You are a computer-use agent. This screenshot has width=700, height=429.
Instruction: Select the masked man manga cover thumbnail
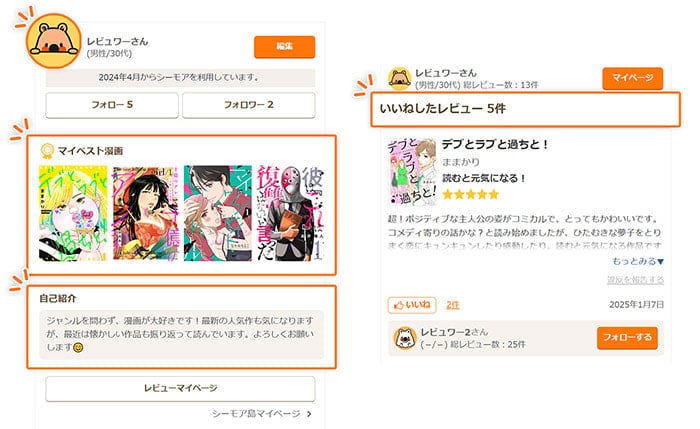290,213
